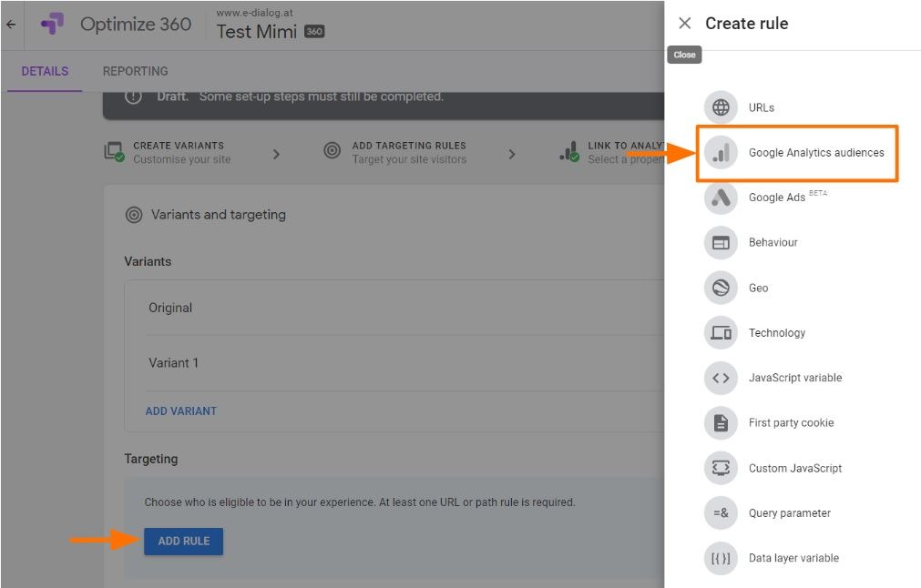
Task: Select the Query parameter rule icon
Action: pyautogui.click(x=721, y=513)
